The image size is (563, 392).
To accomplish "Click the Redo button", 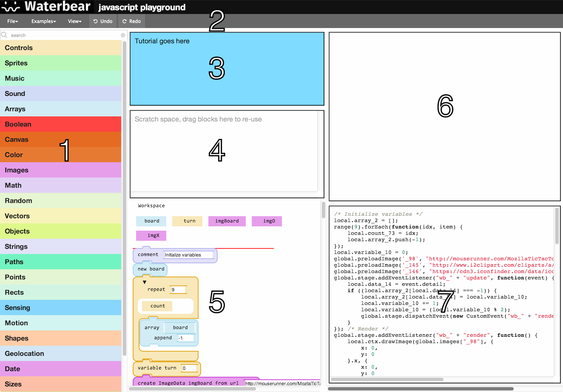I will click(x=131, y=21).
